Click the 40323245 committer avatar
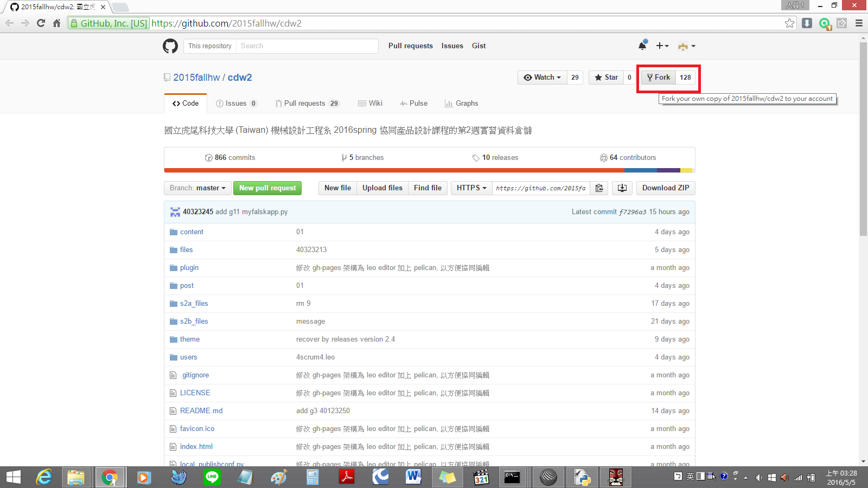This screenshot has width=868, height=488. [x=175, y=212]
